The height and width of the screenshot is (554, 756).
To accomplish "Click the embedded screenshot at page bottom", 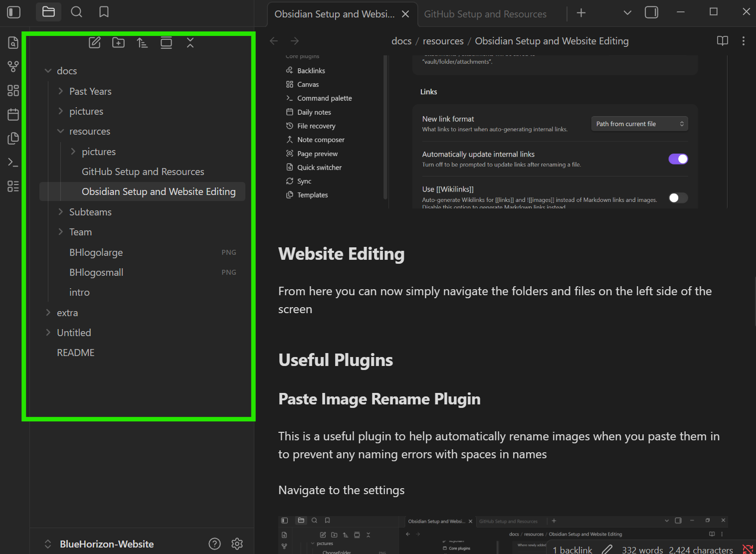I will pyautogui.click(x=503, y=535).
